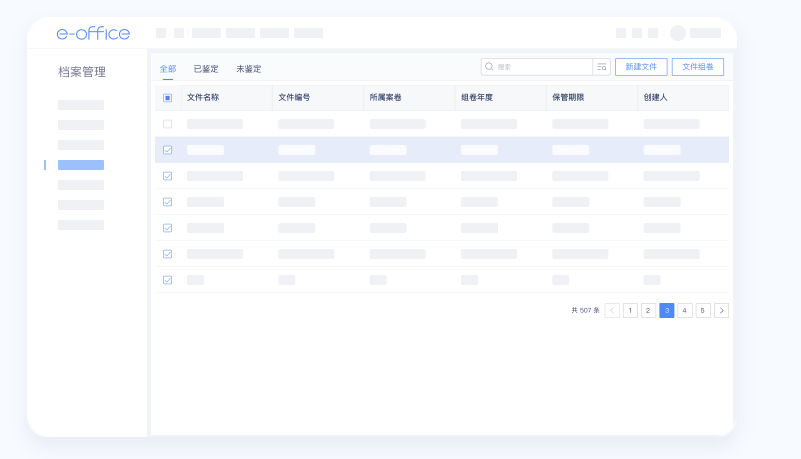Select the 全部 tab
The width and height of the screenshot is (801, 459).
168,69
